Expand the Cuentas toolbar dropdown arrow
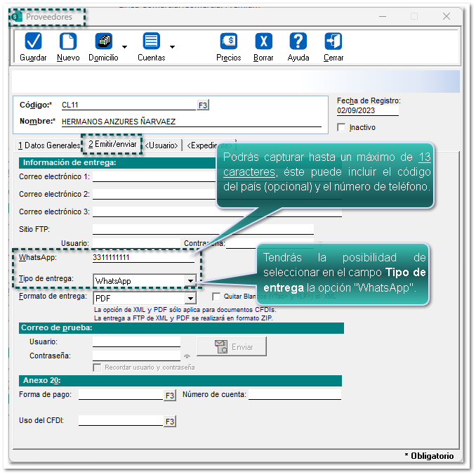 [172, 47]
